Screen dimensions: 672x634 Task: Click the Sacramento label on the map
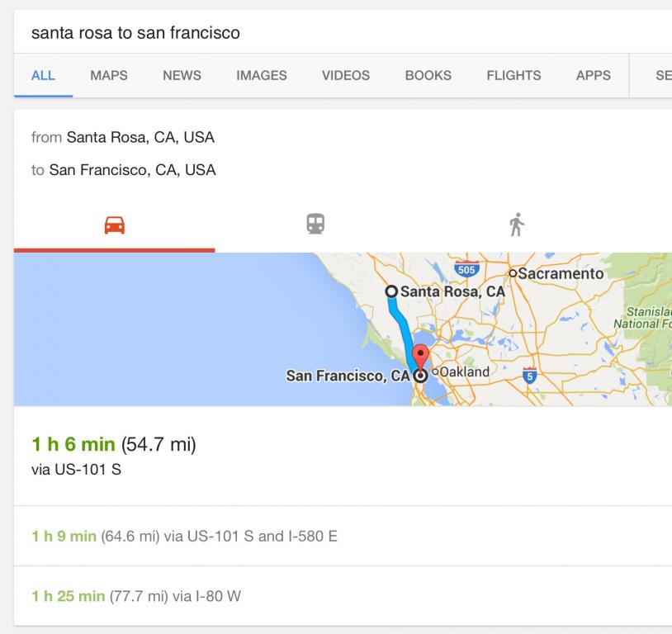[561, 273]
